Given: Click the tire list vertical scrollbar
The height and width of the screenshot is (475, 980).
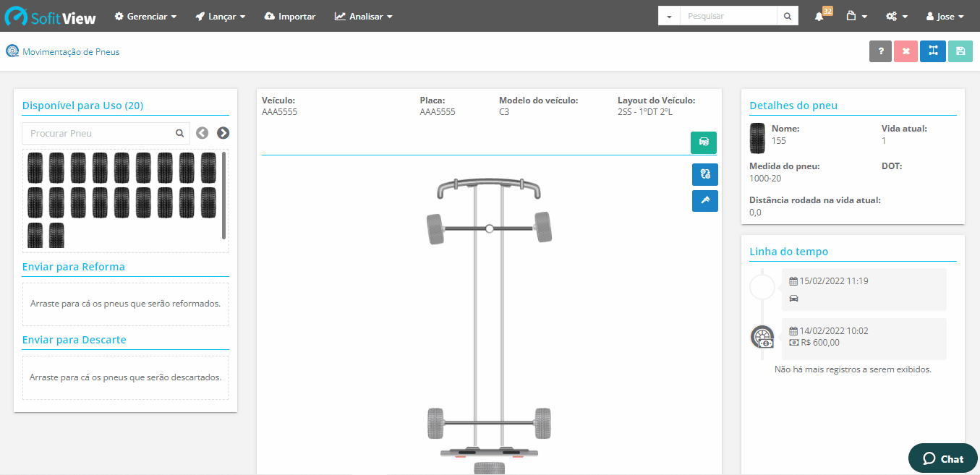Looking at the screenshot, I should coord(224,195).
